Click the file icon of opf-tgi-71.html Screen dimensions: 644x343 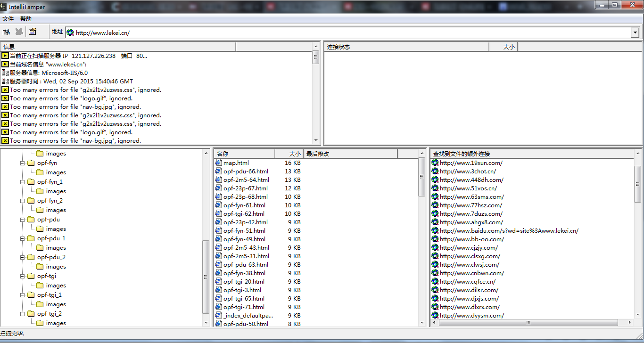(x=218, y=307)
